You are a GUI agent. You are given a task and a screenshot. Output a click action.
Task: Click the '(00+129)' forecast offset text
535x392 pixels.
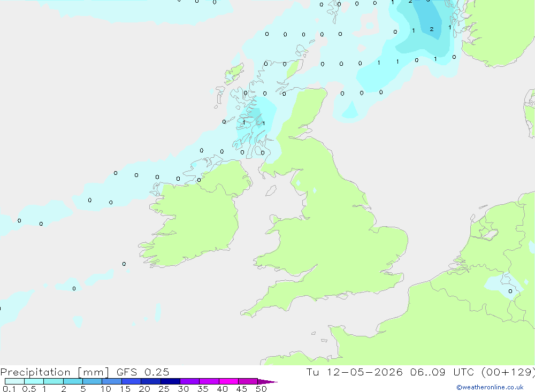(508, 372)
